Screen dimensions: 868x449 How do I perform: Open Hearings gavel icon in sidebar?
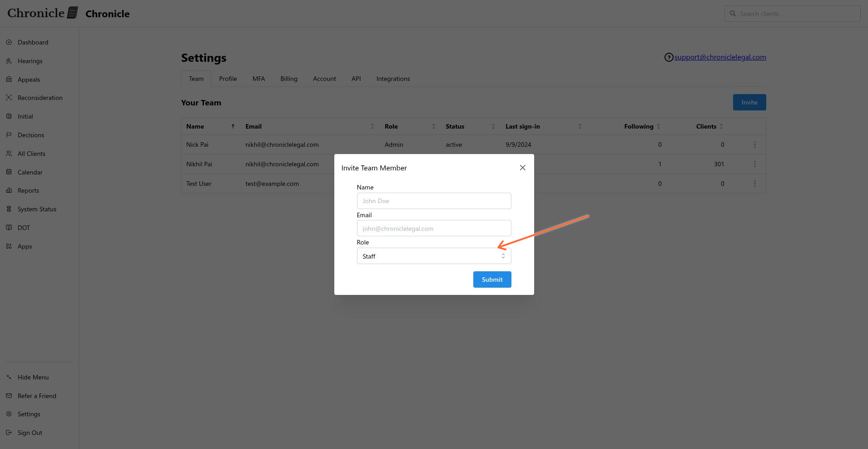pyautogui.click(x=9, y=61)
